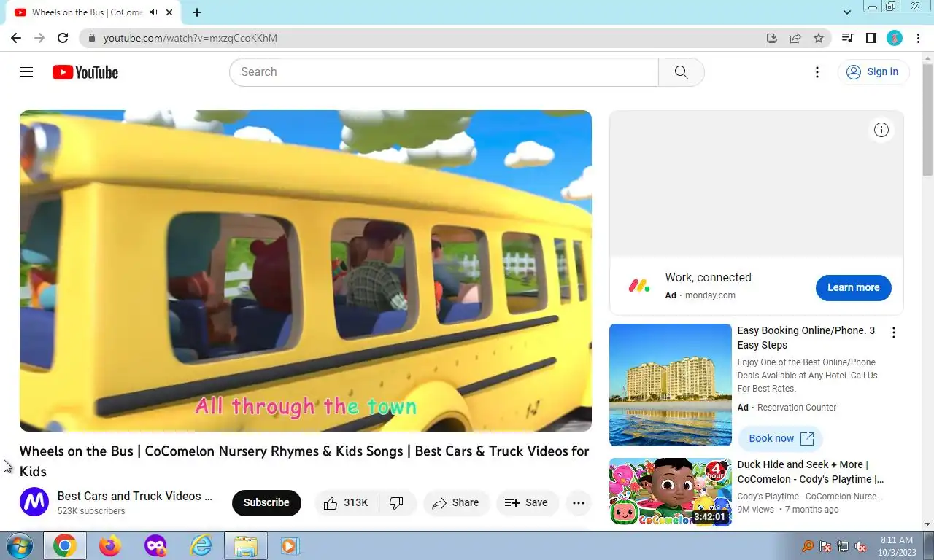This screenshot has width=934, height=560.
Task: Expand the tab search chevron
Action: click(x=847, y=12)
